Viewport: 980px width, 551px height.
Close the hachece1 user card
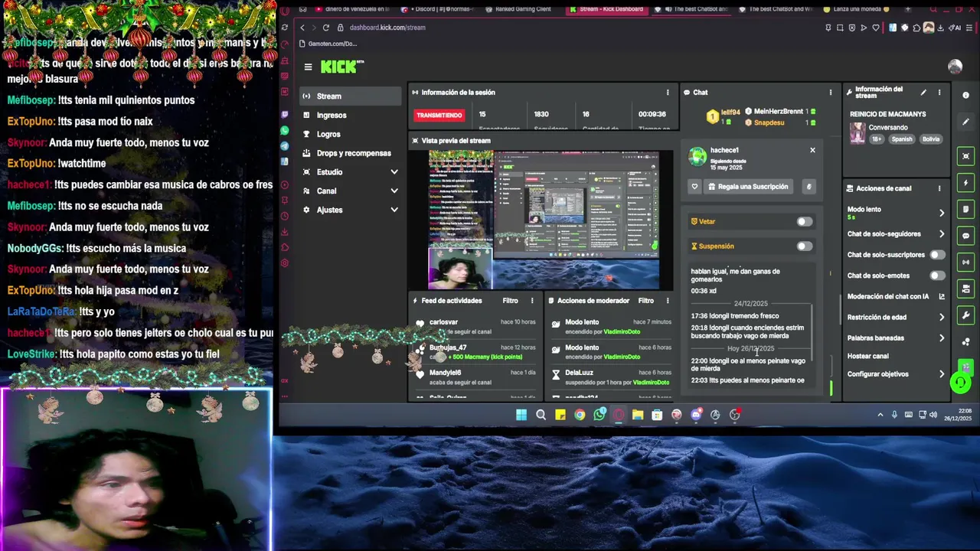point(812,150)
